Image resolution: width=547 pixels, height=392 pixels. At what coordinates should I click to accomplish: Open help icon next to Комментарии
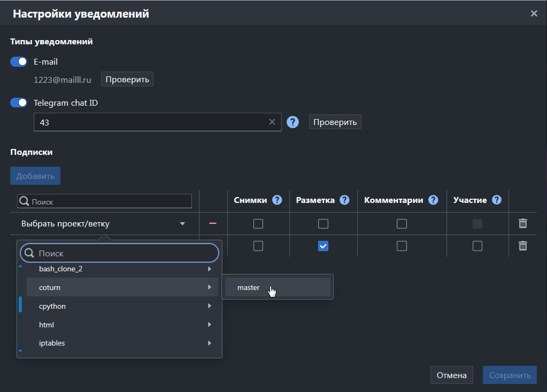pos(433,200)
